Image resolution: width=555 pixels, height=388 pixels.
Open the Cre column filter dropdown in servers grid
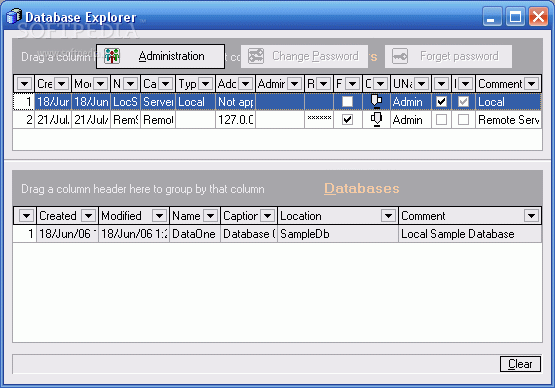(x=62, y=84)
